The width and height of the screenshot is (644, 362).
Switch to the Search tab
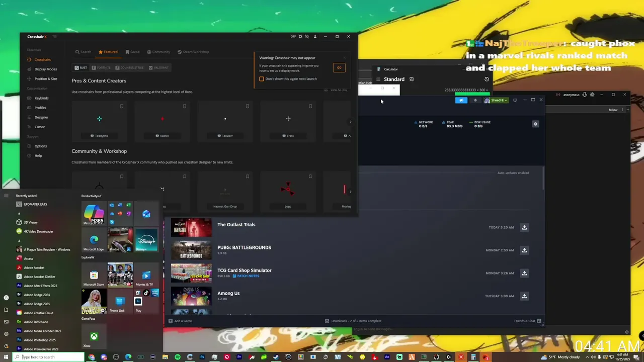[83, 52]
